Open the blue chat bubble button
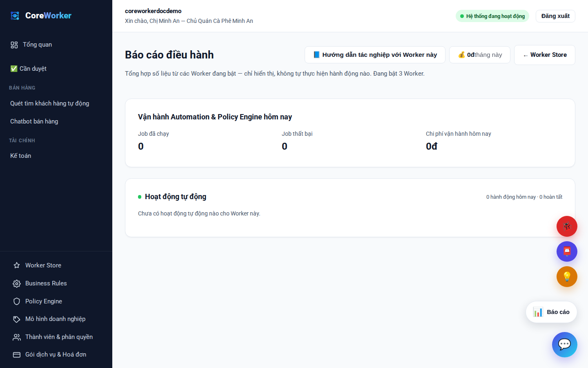Image resolution: width=588 pixels, height=368 pixels. (564, 344)
